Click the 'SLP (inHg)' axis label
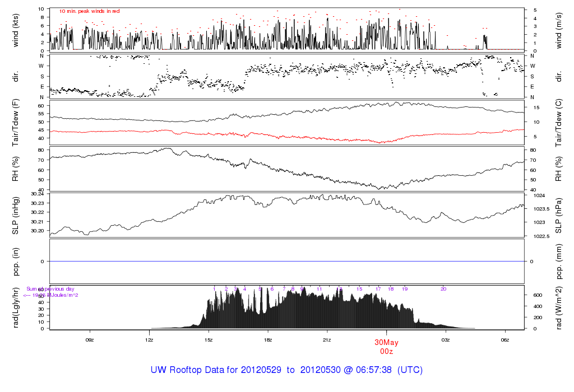574x392 pixels. (x=15, y=216)
